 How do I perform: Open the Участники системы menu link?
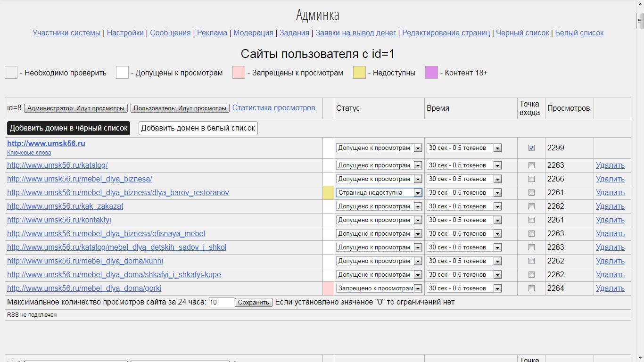[66, 33]
